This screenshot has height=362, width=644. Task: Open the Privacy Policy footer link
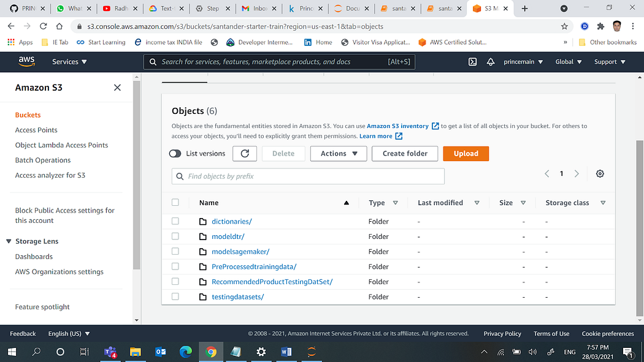(502, 333)
